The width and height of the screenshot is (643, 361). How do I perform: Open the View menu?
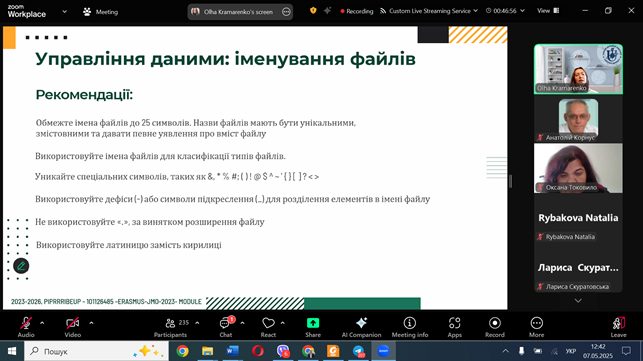[x=548, y=11]
